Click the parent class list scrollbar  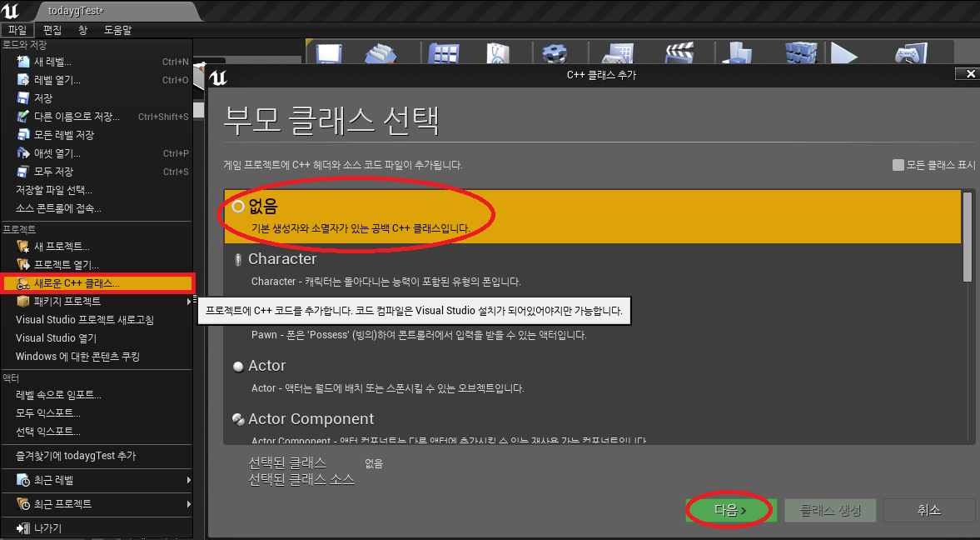click(x=968, y=237)
